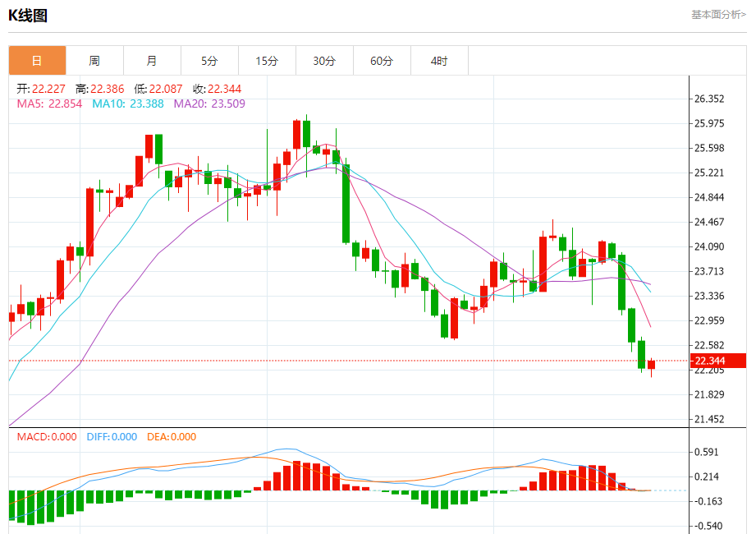This screenshot has width=756, height=534.
Task: Click the DIFF:0.000 indicator label
Action: pyautogui.click(x=112, y=437)
